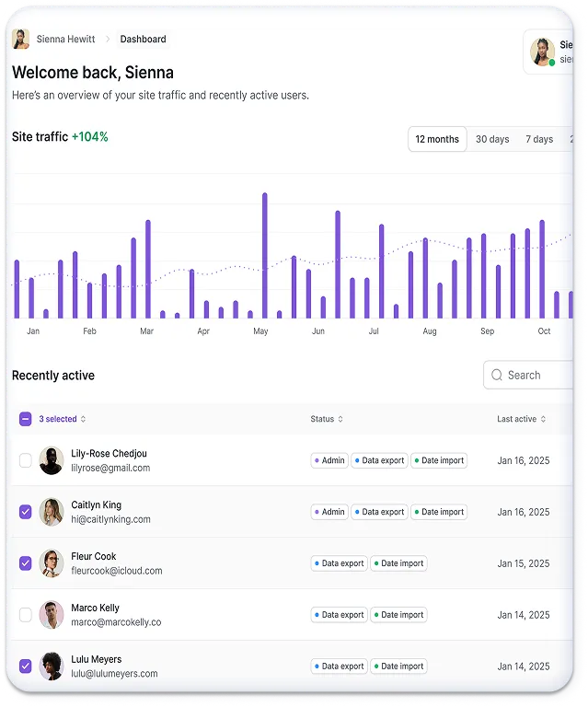The height and width of the screenshot is (707, 588).
Task: Click the name Caitlyn King
Action: 96,504
